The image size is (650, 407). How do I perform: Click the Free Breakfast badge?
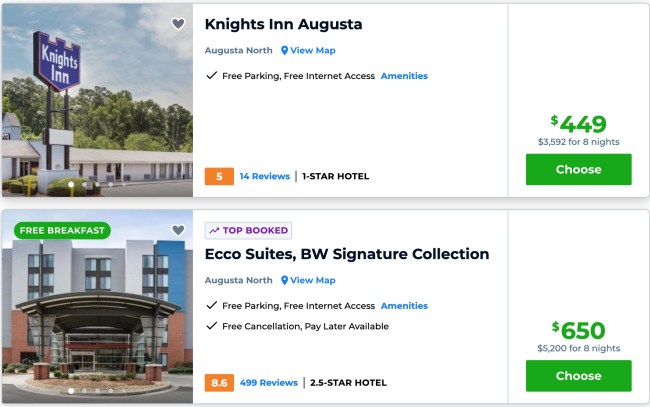click(x=62, y=230)
